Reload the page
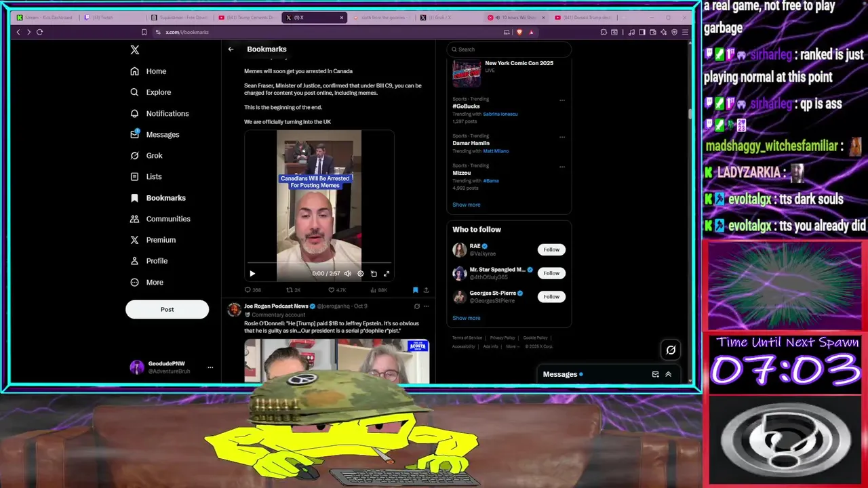Screen dimensions: 868x488 coord(39,32)
